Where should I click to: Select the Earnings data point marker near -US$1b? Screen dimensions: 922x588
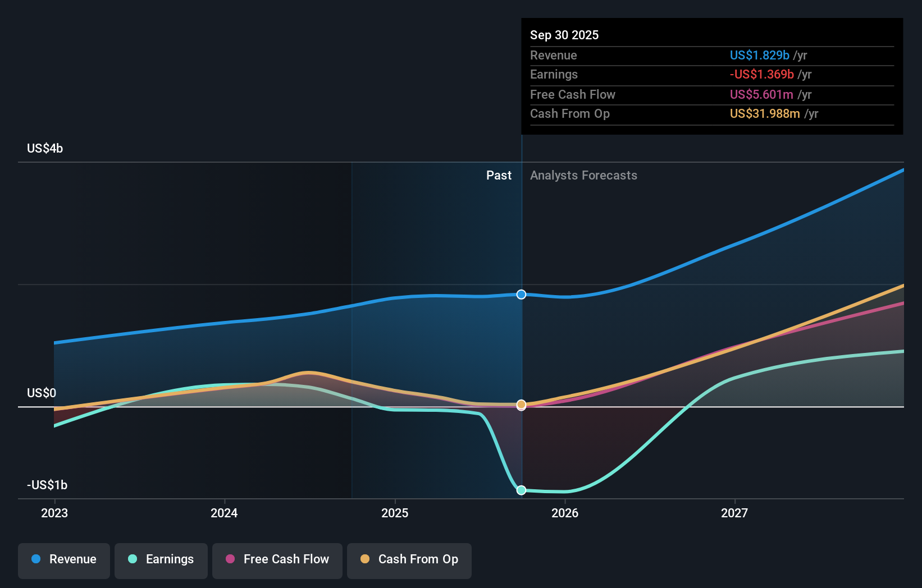pyautogui.click(x=521, y=490)
